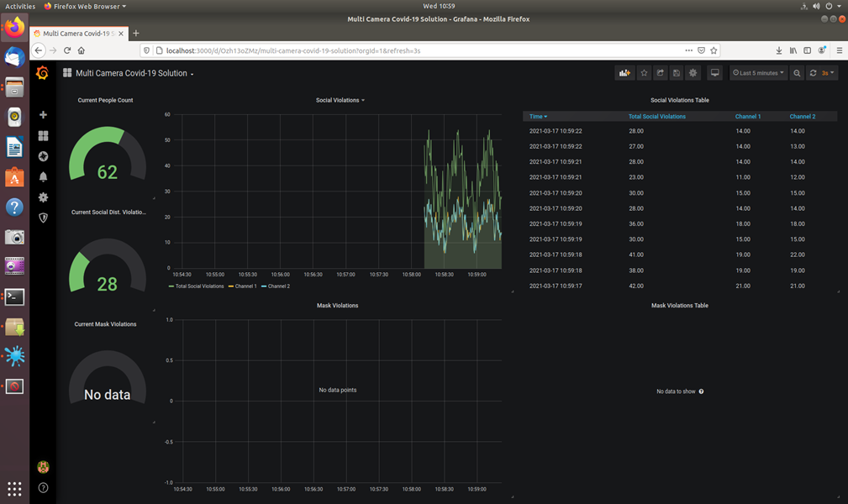848x504 pixels.
Task: Open the Share dashboard icon
Action: (661, 73)
